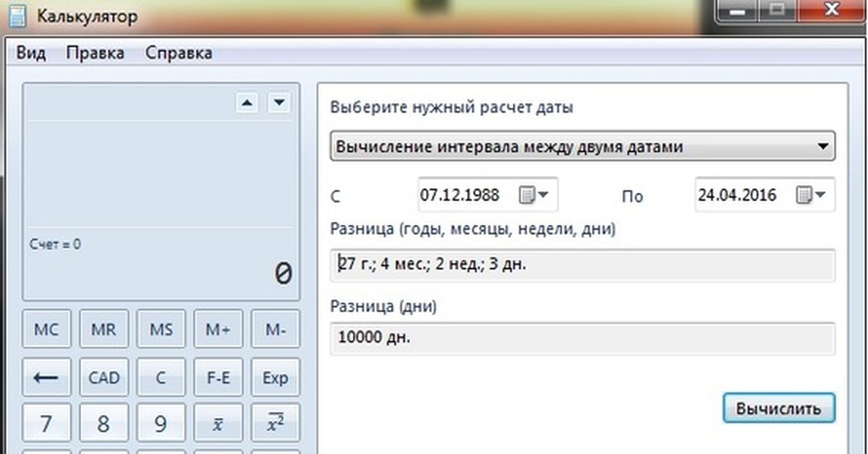This screenshot has width=868, height=454.
Task: Open the Вид menu
Action: (x=30, y=53)
